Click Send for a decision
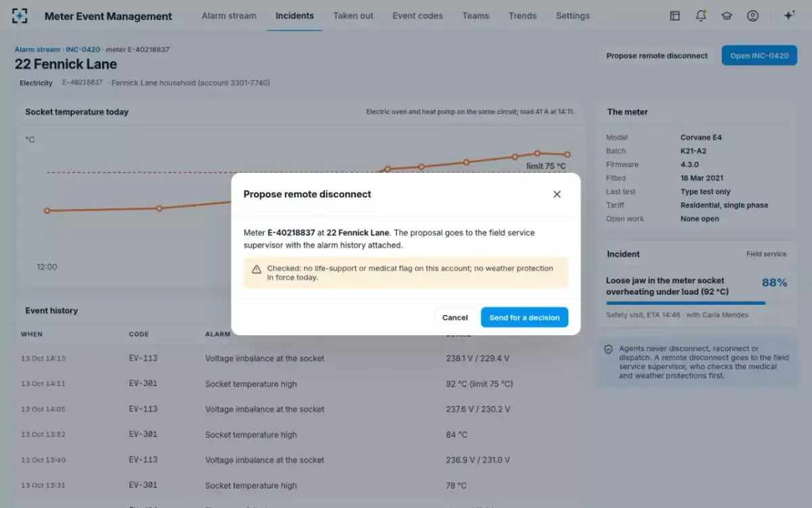 pyautogui.click(x=524, y=317)
